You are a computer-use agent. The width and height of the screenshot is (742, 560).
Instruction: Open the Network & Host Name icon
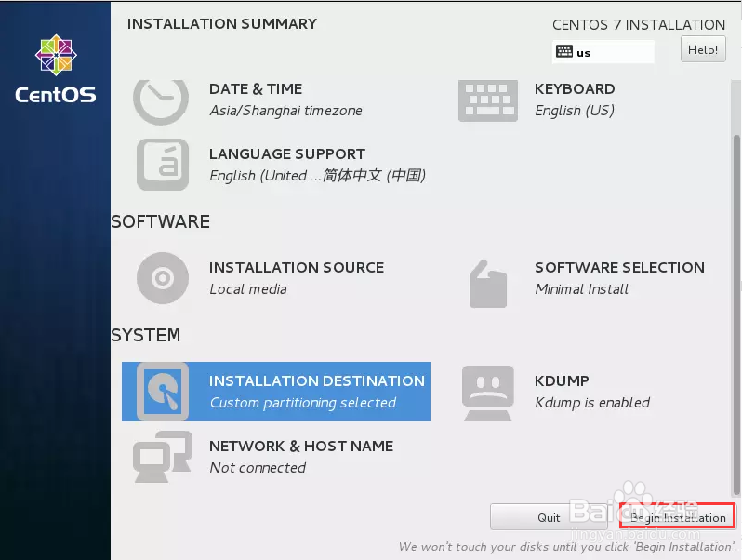point(163,457)
